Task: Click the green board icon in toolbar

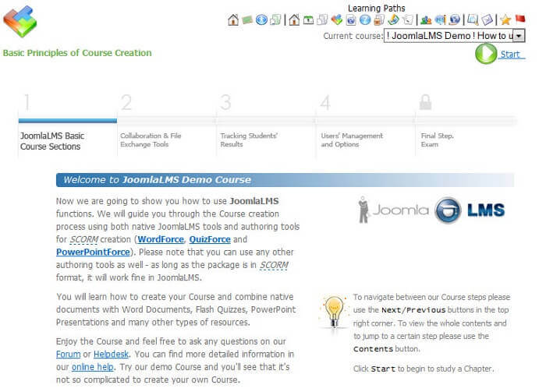Action: point(247,20)
